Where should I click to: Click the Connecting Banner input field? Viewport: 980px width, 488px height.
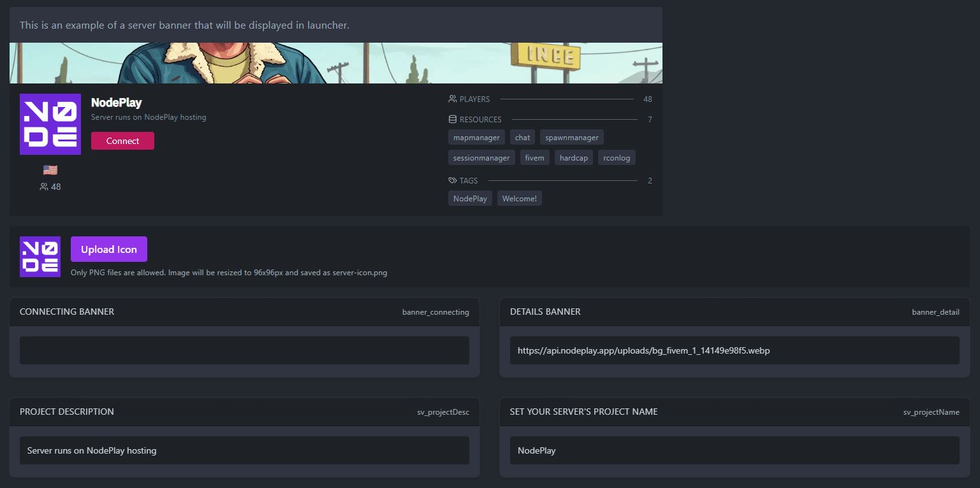tap(244, 350)
